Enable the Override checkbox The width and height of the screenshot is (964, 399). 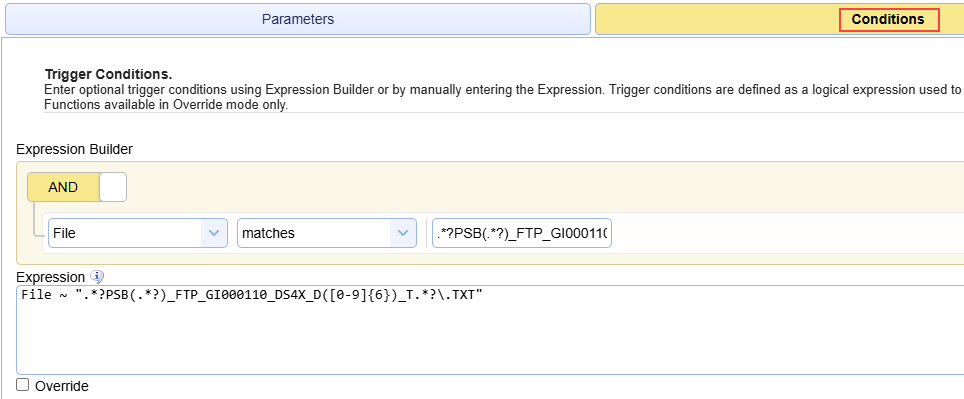23,385
